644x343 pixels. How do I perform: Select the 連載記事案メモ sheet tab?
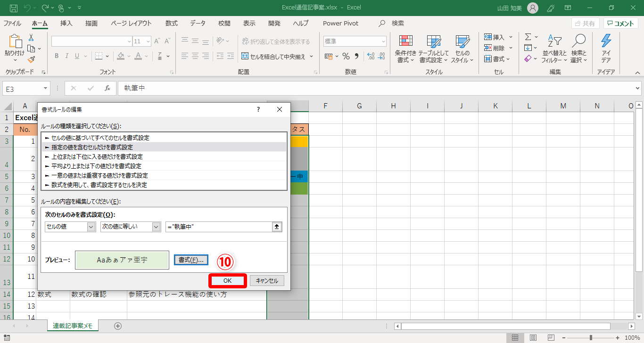pos(73,326)
